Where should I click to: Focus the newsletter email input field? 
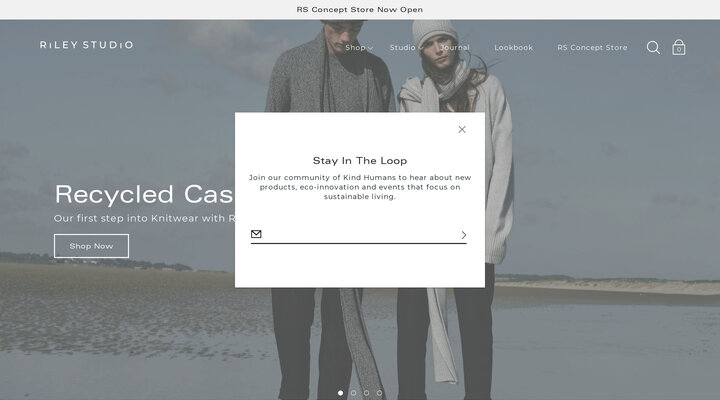361,235
